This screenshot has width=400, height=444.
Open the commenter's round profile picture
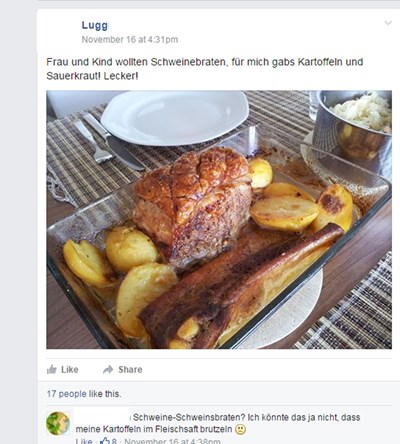58,423
